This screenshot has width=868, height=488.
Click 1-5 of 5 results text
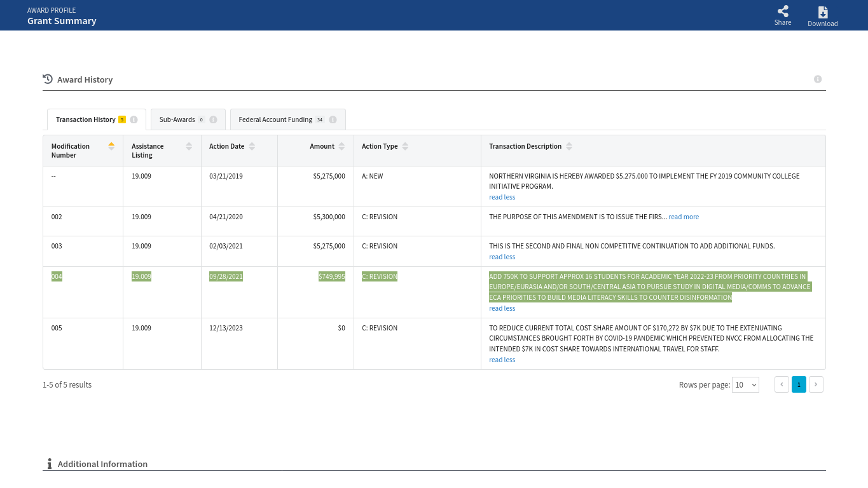67,384
